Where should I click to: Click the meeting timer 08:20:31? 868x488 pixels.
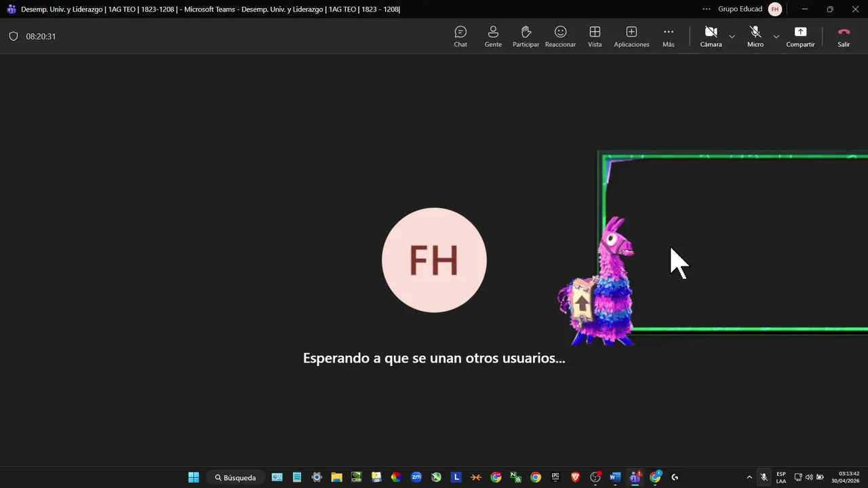coord(41,37)
